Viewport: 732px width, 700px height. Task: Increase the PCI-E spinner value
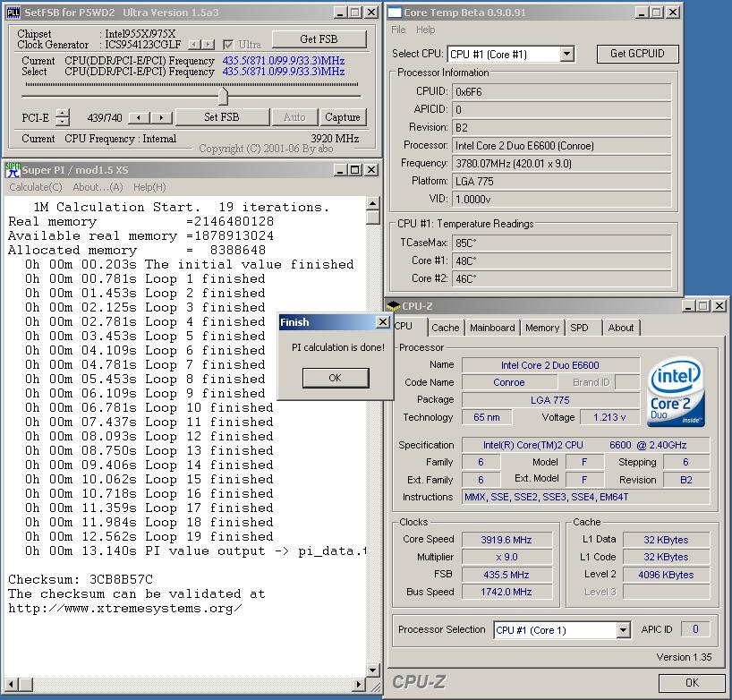point(62,113)
